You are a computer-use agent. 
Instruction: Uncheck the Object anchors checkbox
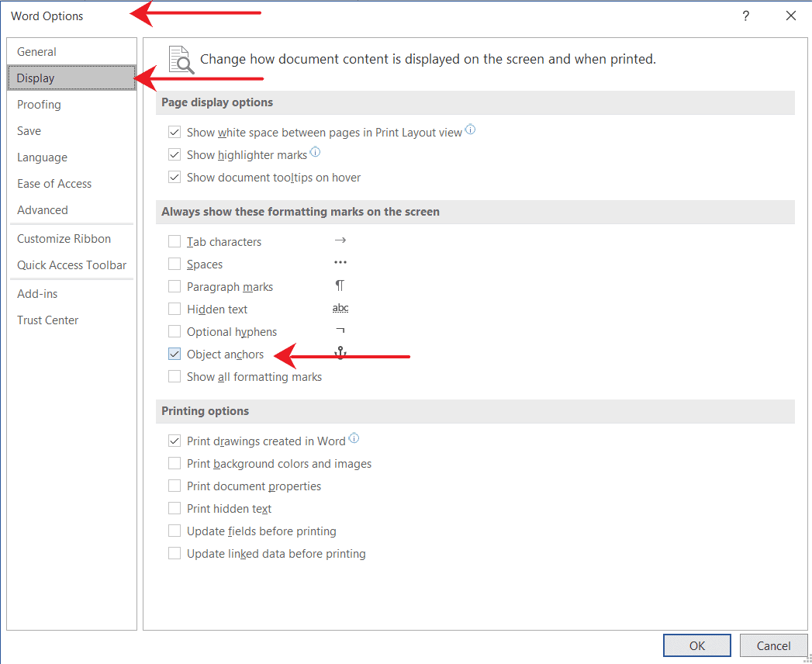point(174,354)
